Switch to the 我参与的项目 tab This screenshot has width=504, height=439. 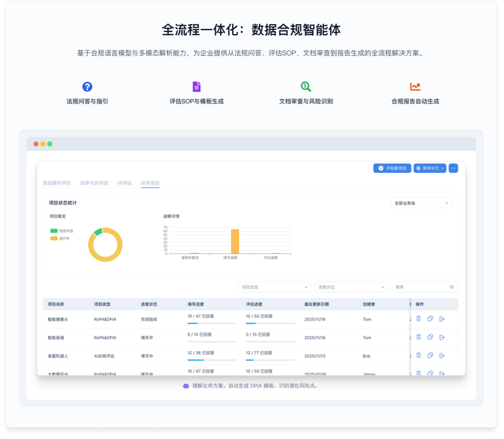click(94, 183)
